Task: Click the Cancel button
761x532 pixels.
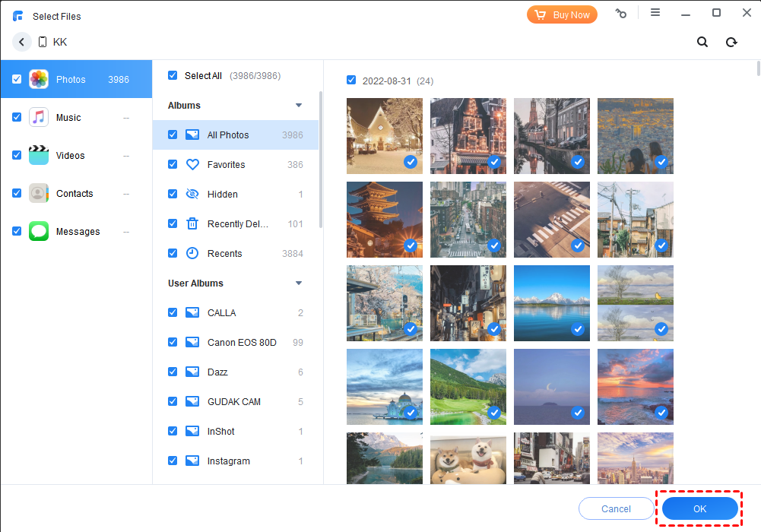Action: point(617,508)
